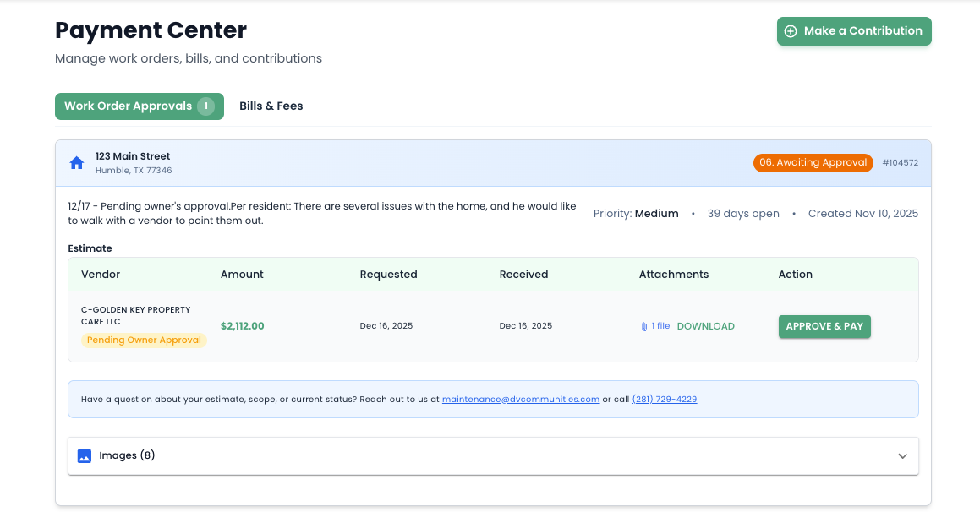Click the blue home icon beside 123 Main Street
The image size is (980, 512).
point(77,163)
